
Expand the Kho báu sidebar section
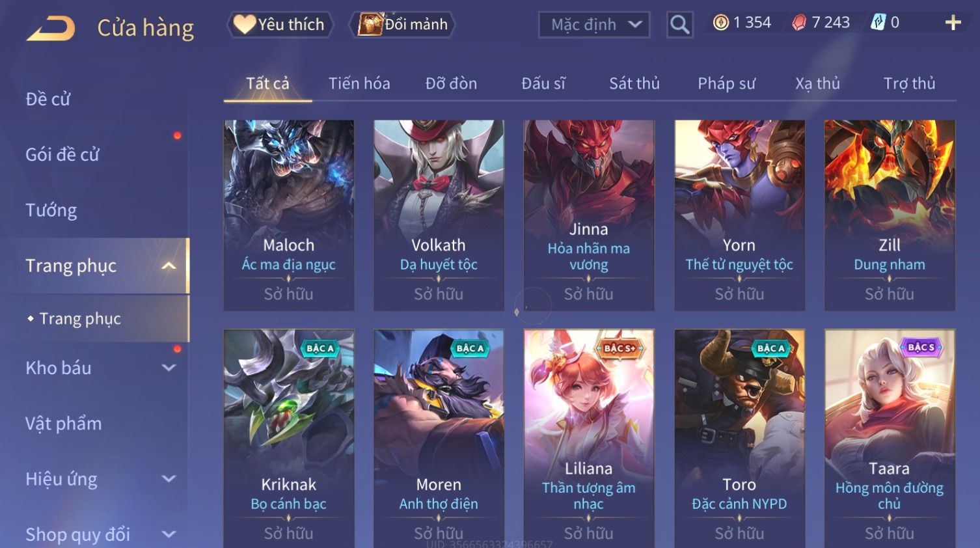[169, 368]
